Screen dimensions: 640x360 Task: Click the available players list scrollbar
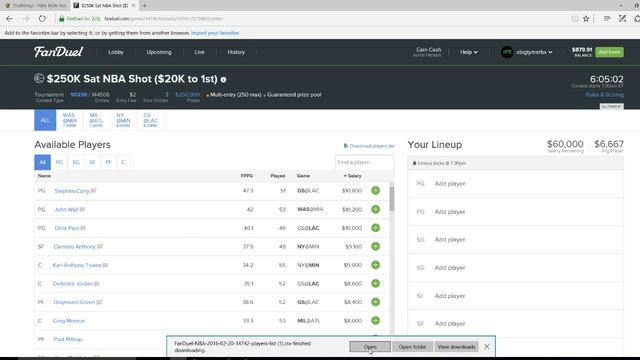click(x=392, y=199)
